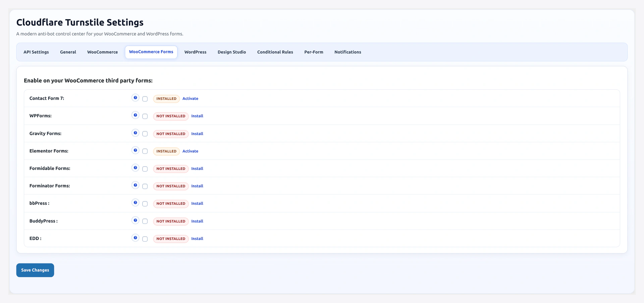Check the Forminator Forms checkbox

[145, 186]
